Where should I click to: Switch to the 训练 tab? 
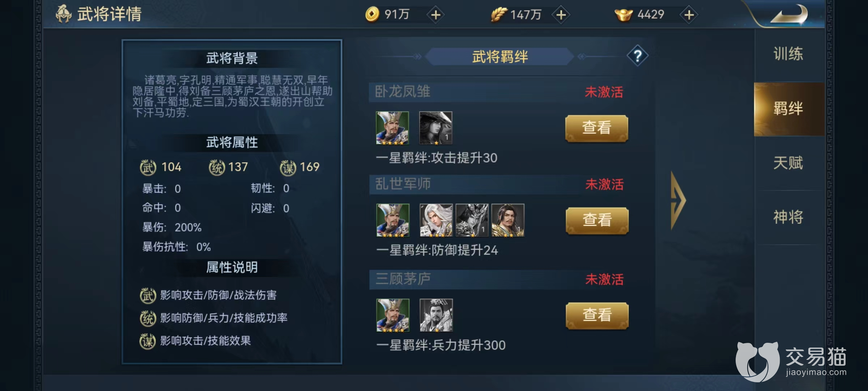click(788, 54)
